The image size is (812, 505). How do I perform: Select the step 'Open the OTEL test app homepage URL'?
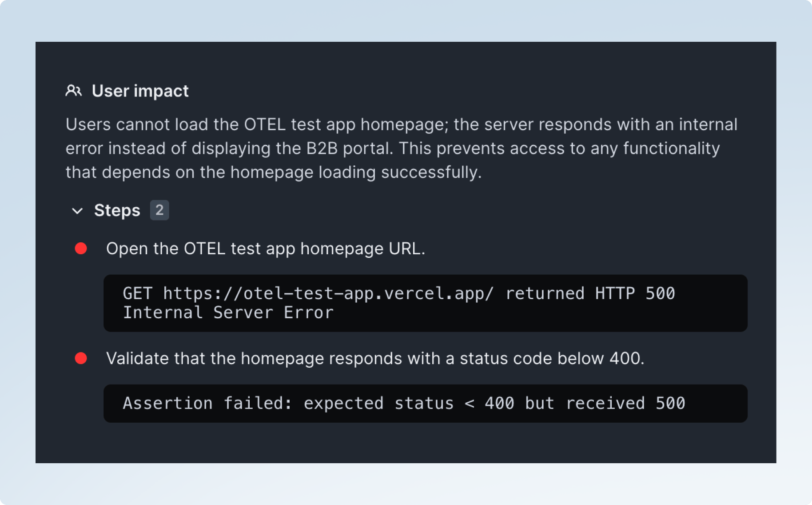(265, 248)
